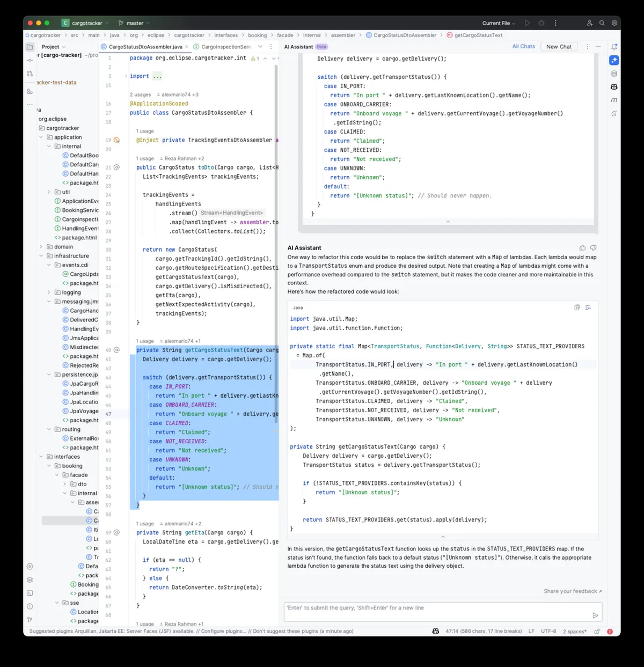Open the Commit tool window icon
Screen dimensions: 644x667
30,60
